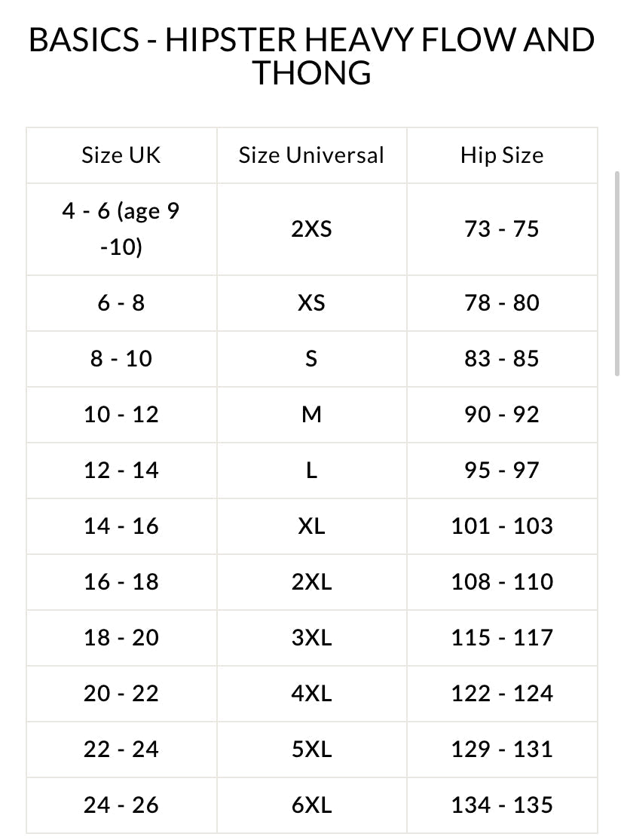624x840 pixels.
Task: Select the 4XL universal size cell
Action: (x=311, y=693)
